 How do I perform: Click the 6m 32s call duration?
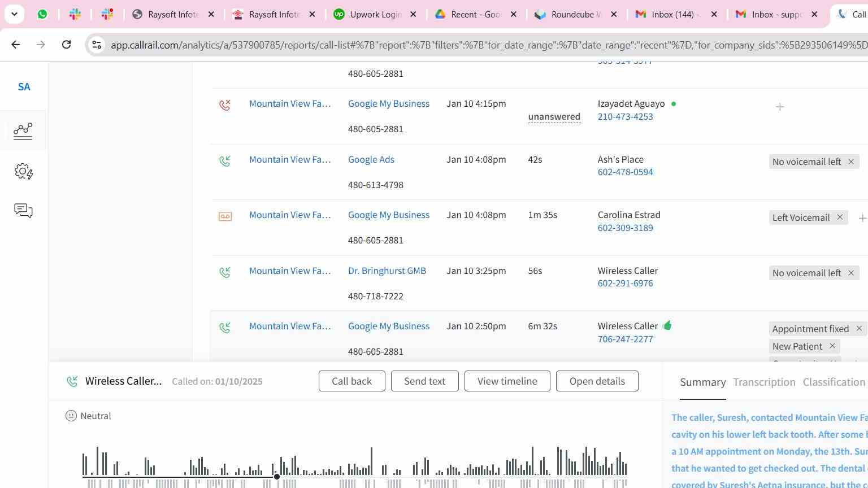(x=542, y=326)
